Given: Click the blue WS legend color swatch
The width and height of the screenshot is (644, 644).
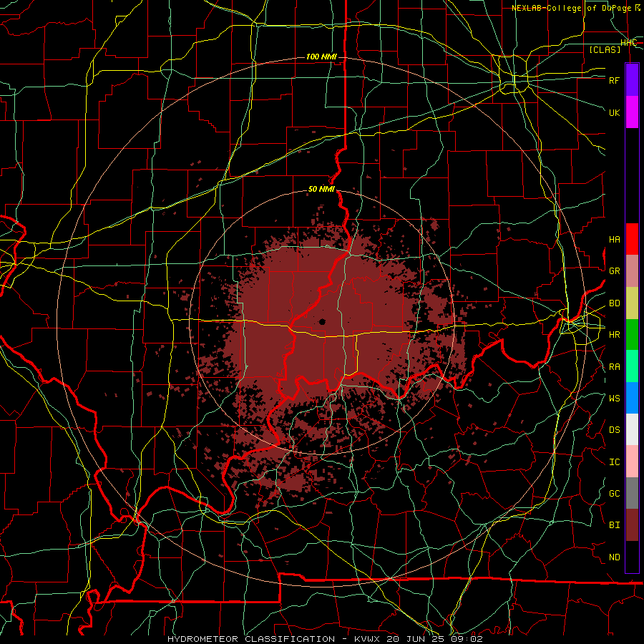Looking at the screenshot, I should 632,398.
